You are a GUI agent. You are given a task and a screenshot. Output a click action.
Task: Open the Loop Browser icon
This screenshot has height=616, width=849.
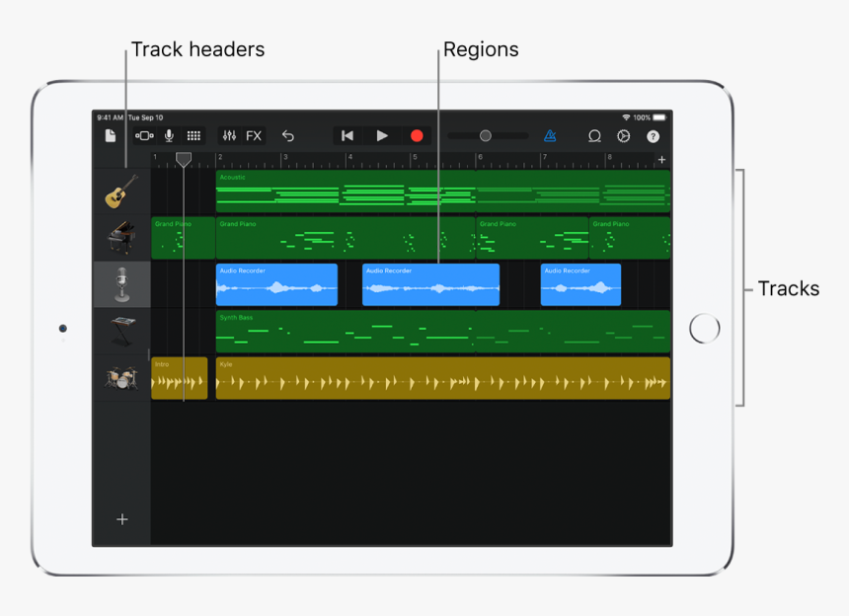(595, 136)
